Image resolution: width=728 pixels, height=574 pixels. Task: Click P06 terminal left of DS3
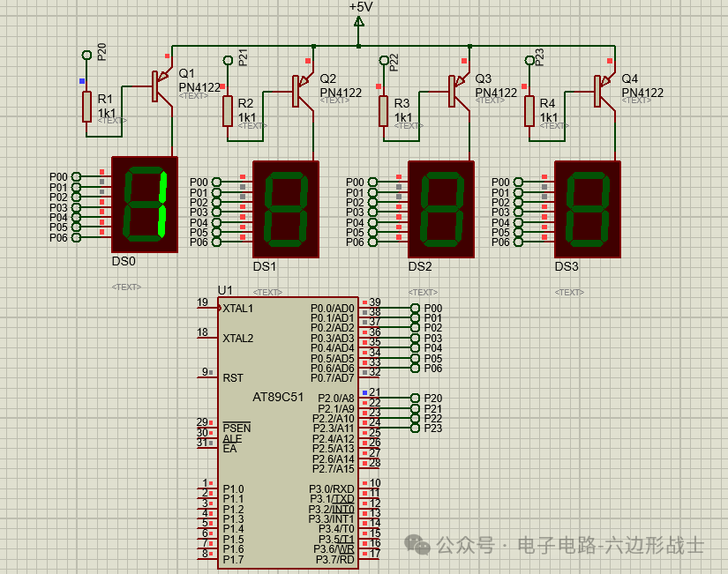[518, 242]
